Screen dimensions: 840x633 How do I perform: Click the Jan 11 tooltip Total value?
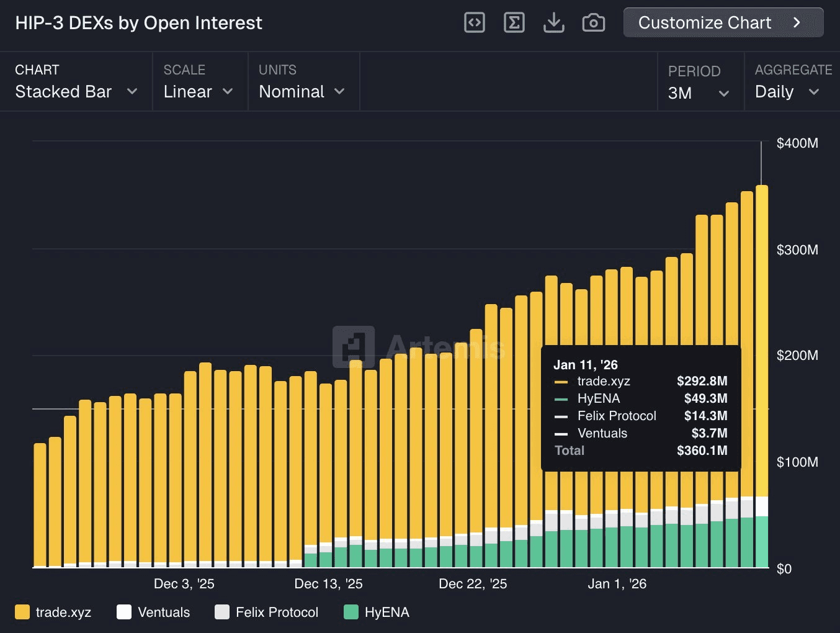pyautogui.click(x=702, y=451)
